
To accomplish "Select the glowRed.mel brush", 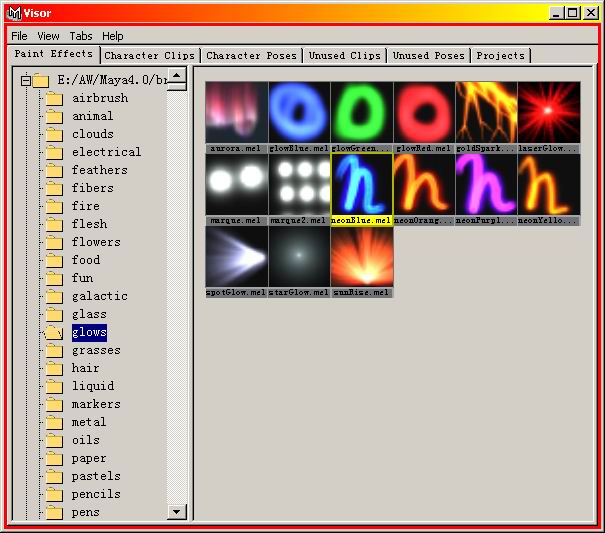I will click(x=424, y=112).
